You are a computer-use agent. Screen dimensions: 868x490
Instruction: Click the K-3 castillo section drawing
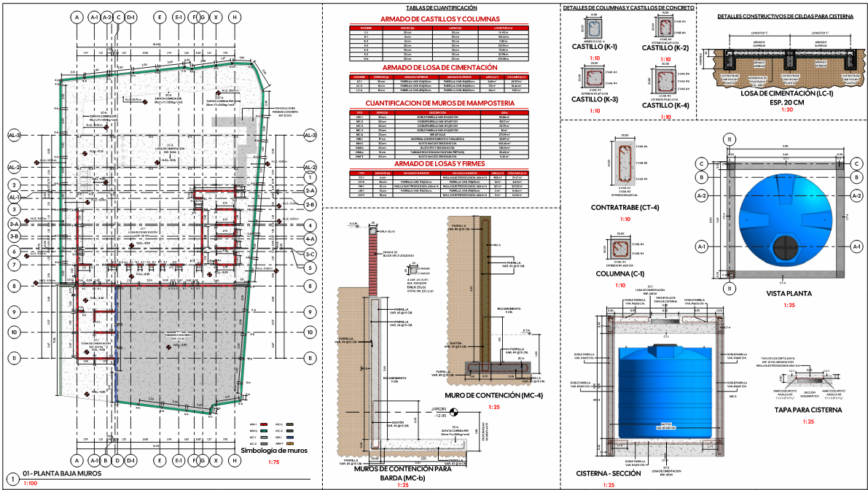click(x=594, y=77)
